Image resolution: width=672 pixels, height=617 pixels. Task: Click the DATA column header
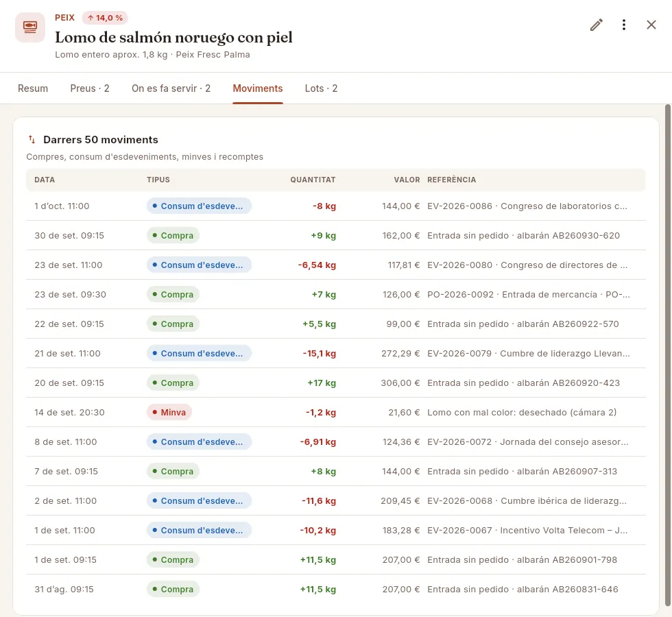click(x=45, y=180)
